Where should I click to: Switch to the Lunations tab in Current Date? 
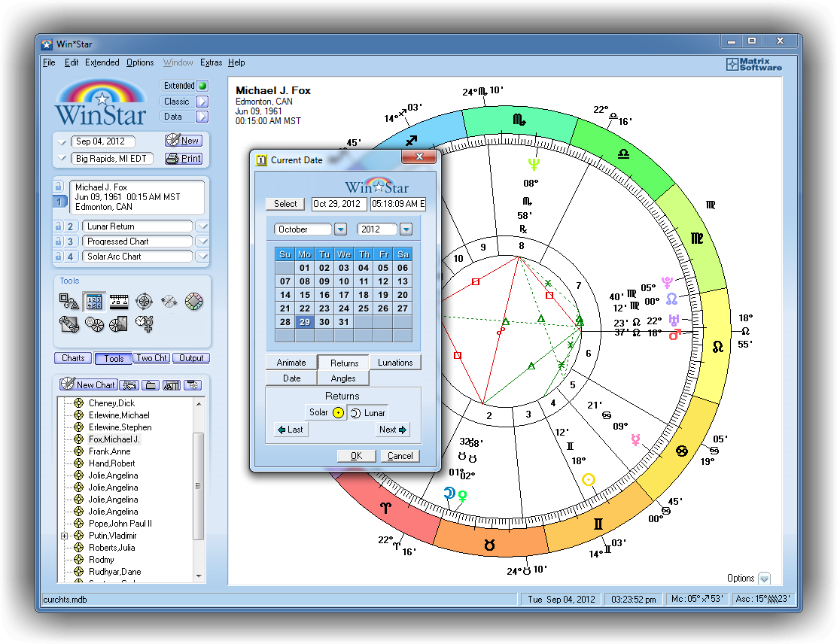tap(395, 363)
